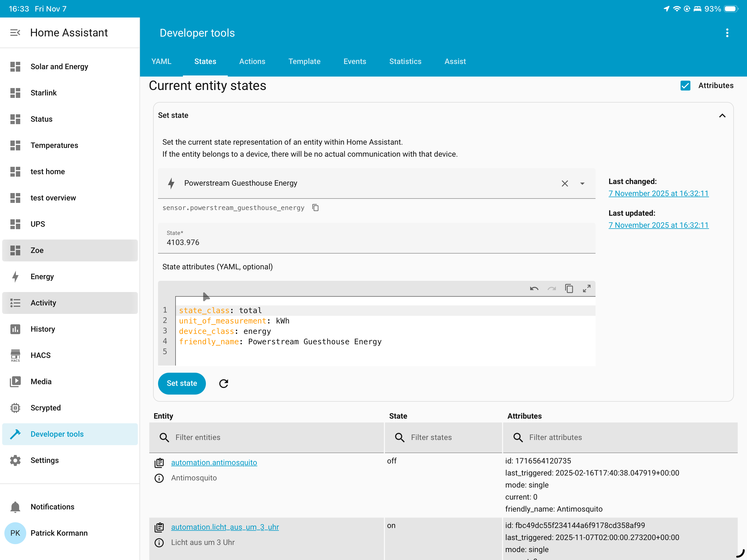
Task: Open the entity picker dropdown arrow
Action: [582, 183]
